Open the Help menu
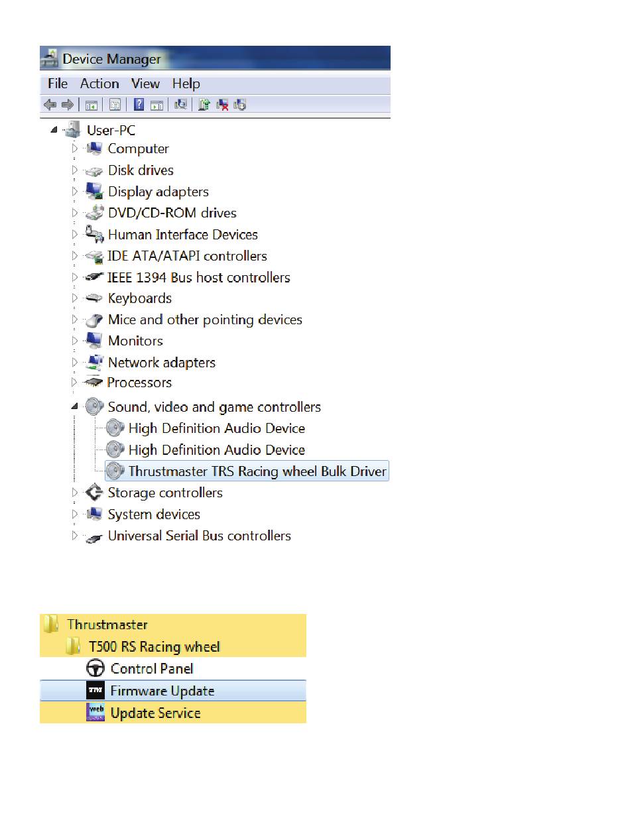The image size is (630, 840). point(186,84)
